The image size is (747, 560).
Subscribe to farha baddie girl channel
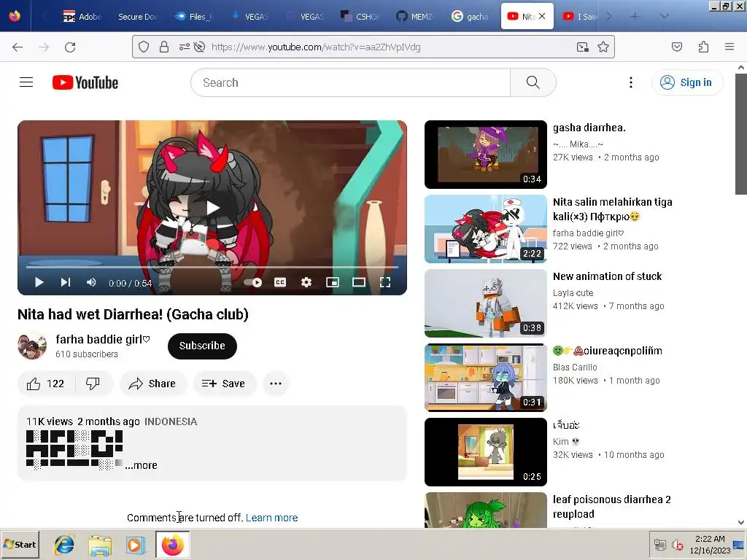point(202,346)
